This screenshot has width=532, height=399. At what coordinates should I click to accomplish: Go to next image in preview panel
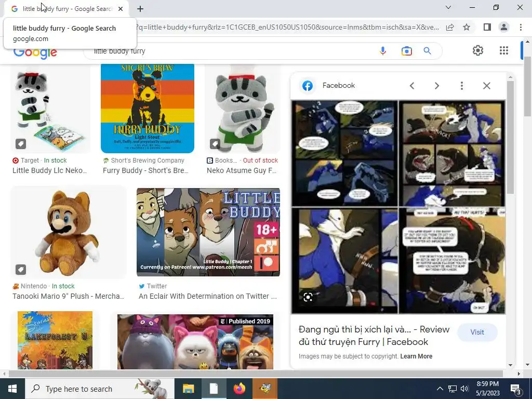tap(437, 86)
